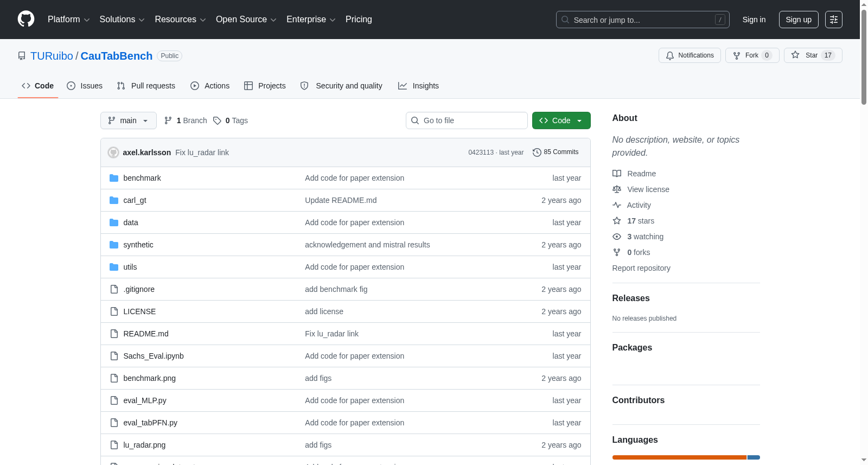Screen dimensions: 868x465
Task: Switch to the Pull requests tab
Action: click(x=146, y=86)
